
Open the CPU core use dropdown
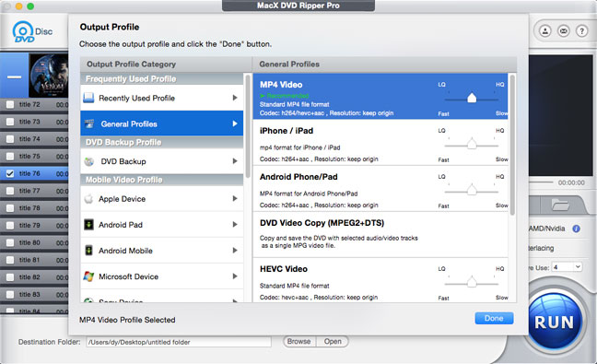tap(567, 267)
